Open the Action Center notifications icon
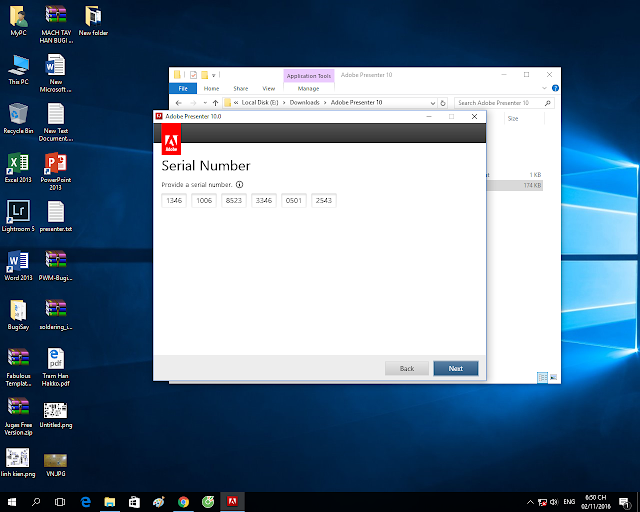The image size is (640, 512). pyautogui.click(x=624, y=502)
